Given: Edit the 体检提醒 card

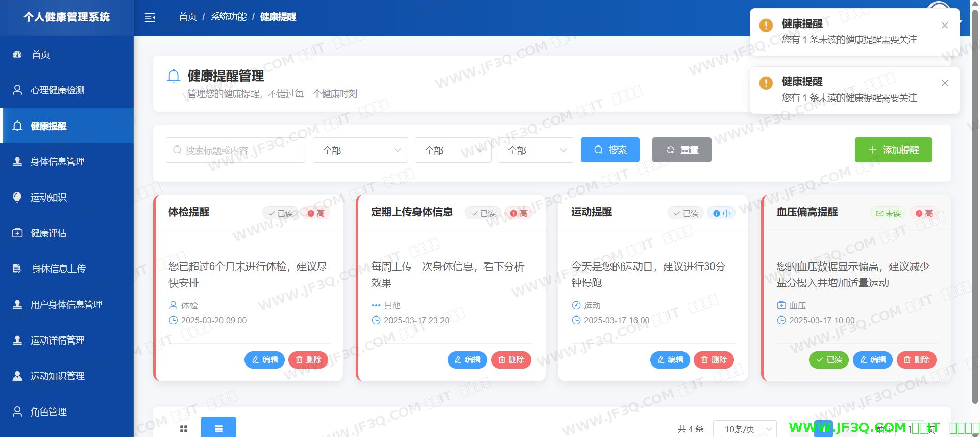Looking at the screenshot, I should coord(264,360).
